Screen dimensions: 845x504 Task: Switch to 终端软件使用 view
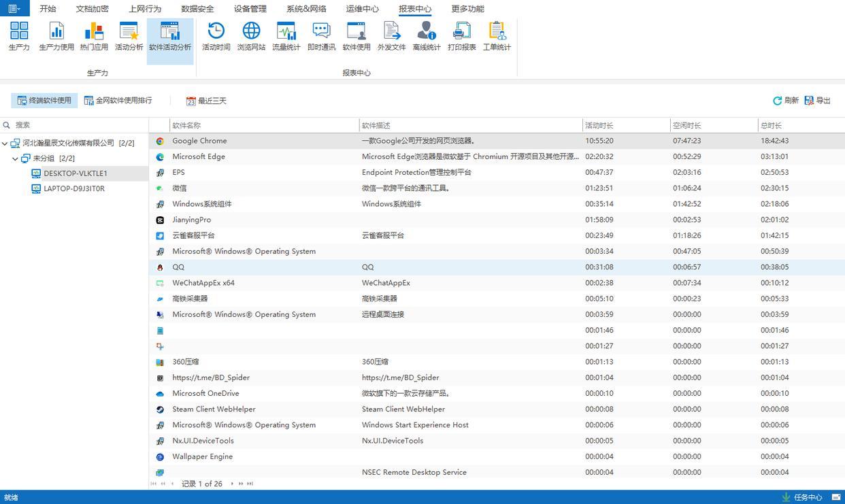click(44, 101)
